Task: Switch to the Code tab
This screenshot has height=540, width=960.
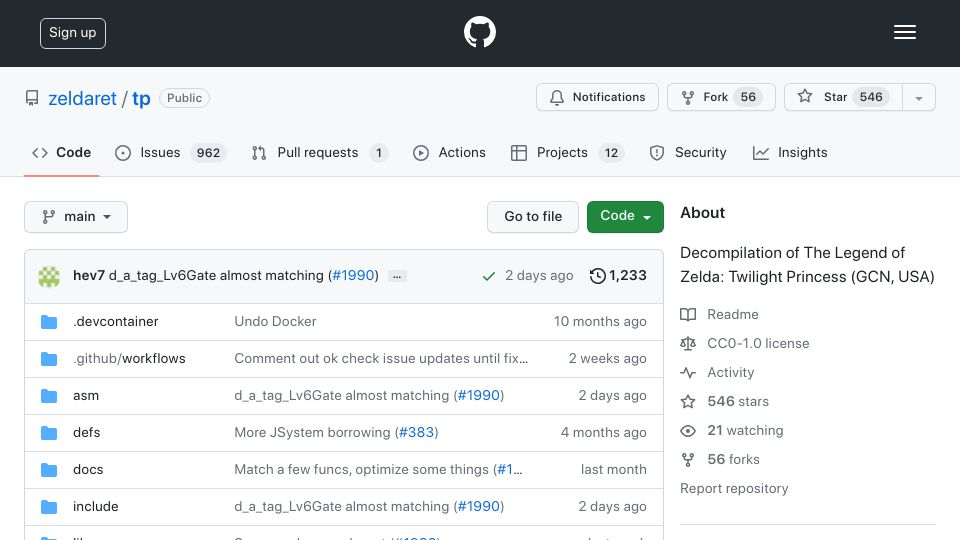Action: (x=61, y=152)
